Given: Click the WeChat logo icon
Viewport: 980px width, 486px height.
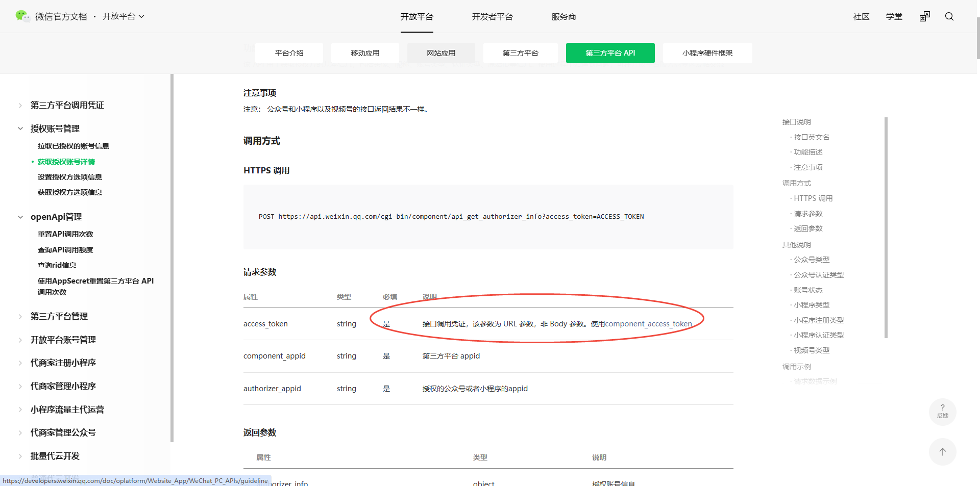Looking at the screenshot, I should click(22, 16).
